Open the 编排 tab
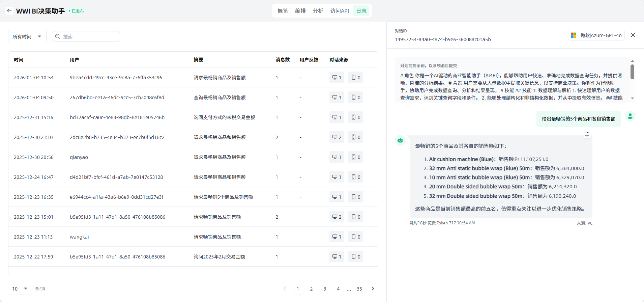The height and width of the screenshot is (302, 644). 300,11
